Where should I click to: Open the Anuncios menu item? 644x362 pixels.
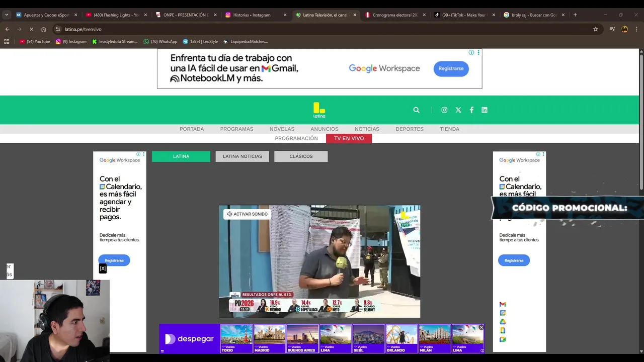point(325,129)
